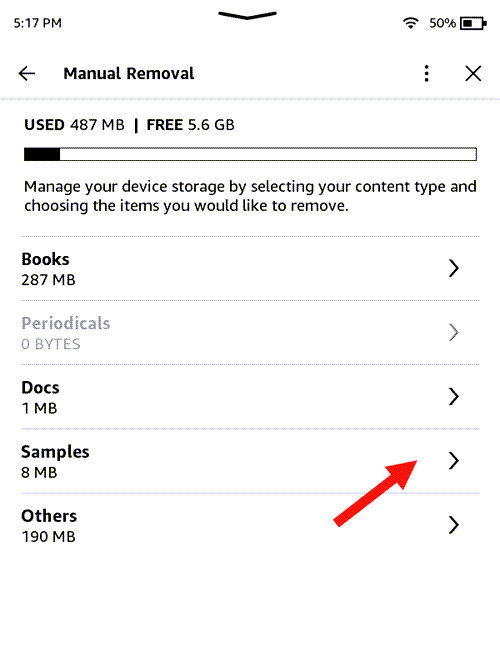Open the Others category label
The width and height of the screenshot is (500, 667).
pyautogui.click(x=49, y=516)
